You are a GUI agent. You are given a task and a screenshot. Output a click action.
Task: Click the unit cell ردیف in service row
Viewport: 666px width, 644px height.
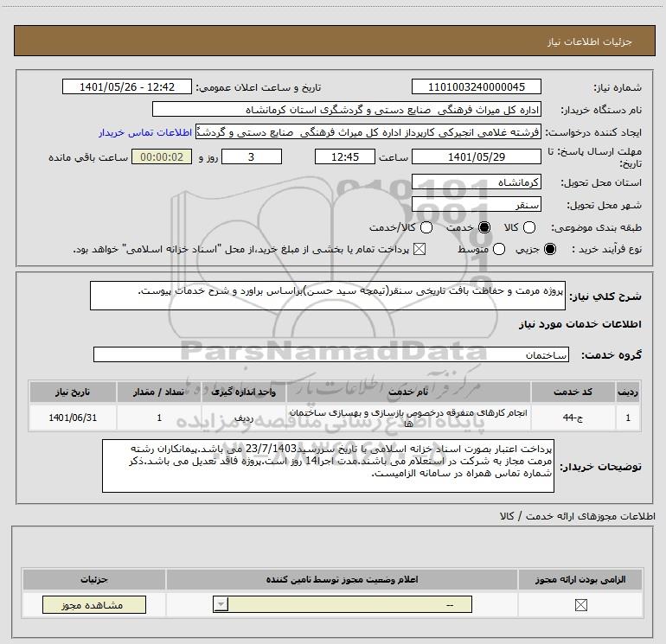[x=243, y=418]
